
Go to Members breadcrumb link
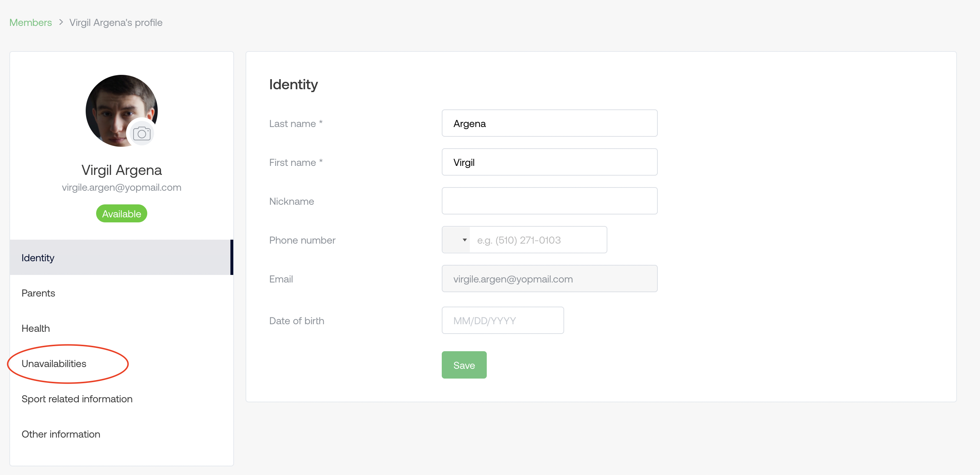point(31,22)
